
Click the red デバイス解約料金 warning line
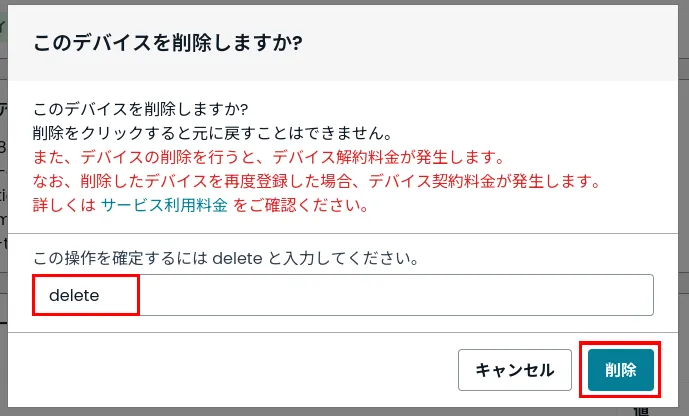(x=268, y=158)
